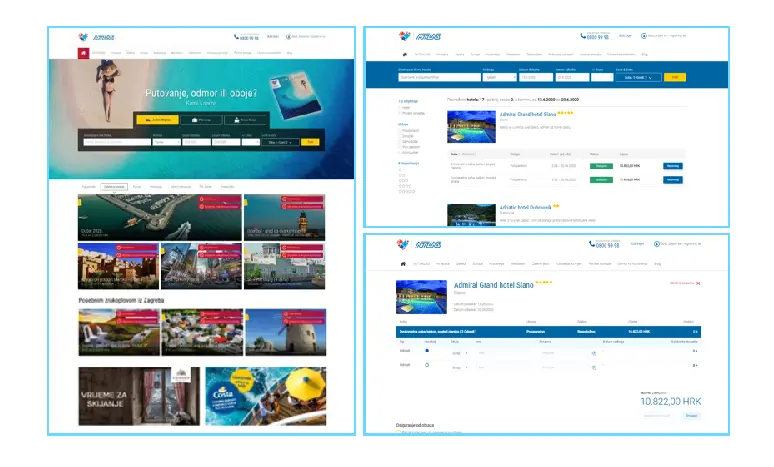Viewport: 774px width, 467px height.
Task: Click the yellow search button on the results bar
Action: (x=675, y=78)
